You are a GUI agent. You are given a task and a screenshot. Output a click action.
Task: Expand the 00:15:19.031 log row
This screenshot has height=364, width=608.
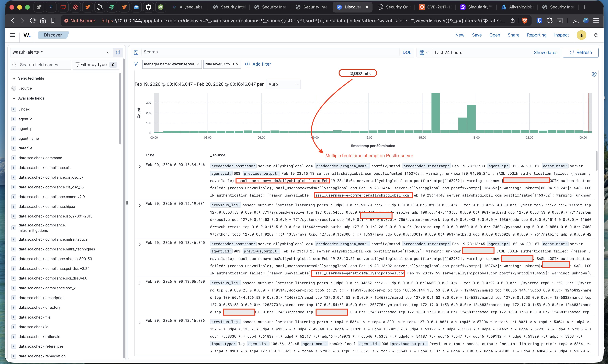139,205
